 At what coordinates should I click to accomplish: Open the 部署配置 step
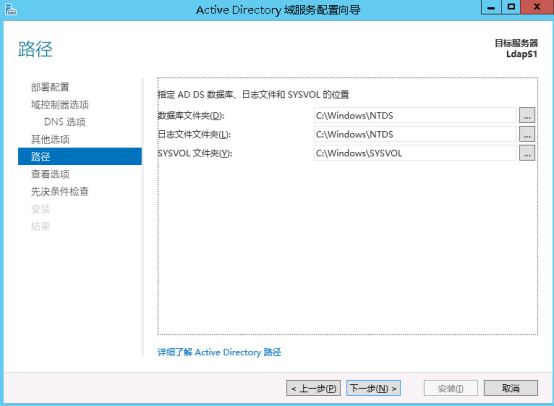(x=50, y=87)
